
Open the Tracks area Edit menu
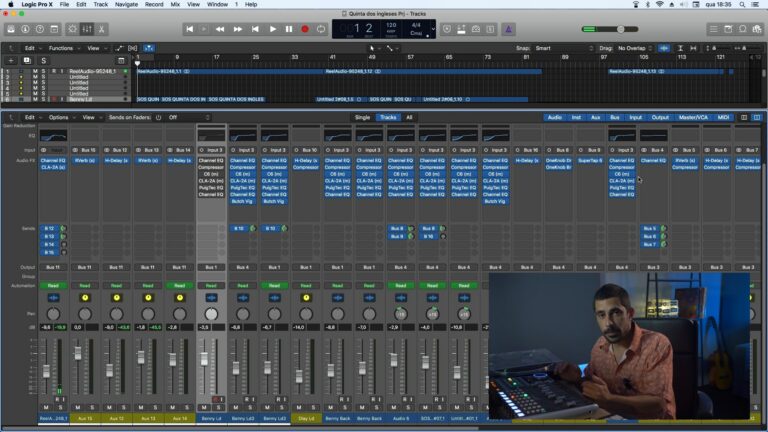[x=32, y=48]
